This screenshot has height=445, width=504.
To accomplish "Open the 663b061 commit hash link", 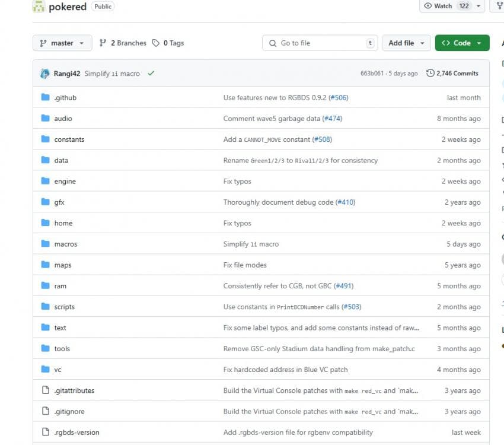I will coord(372,74).
